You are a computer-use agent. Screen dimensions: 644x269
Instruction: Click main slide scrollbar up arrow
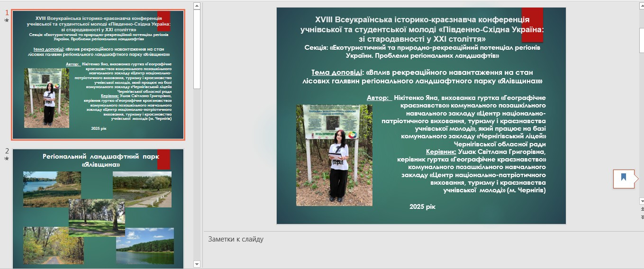coord(642,5)
